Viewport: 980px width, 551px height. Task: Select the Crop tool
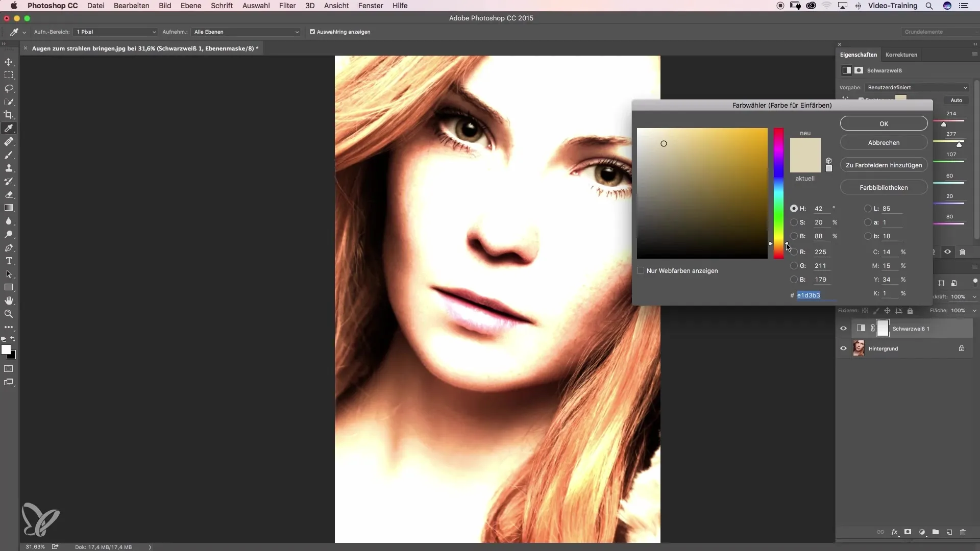9,115
